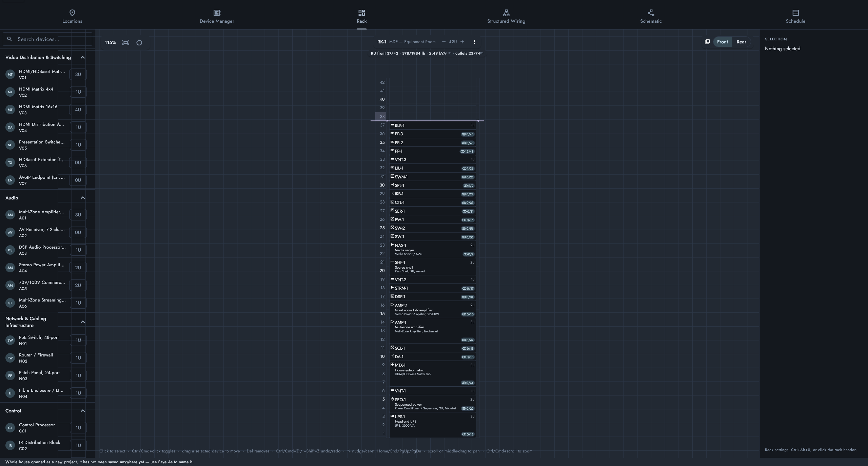
Task: Switch rack to Rear view
Action: (x=741, y=42)
